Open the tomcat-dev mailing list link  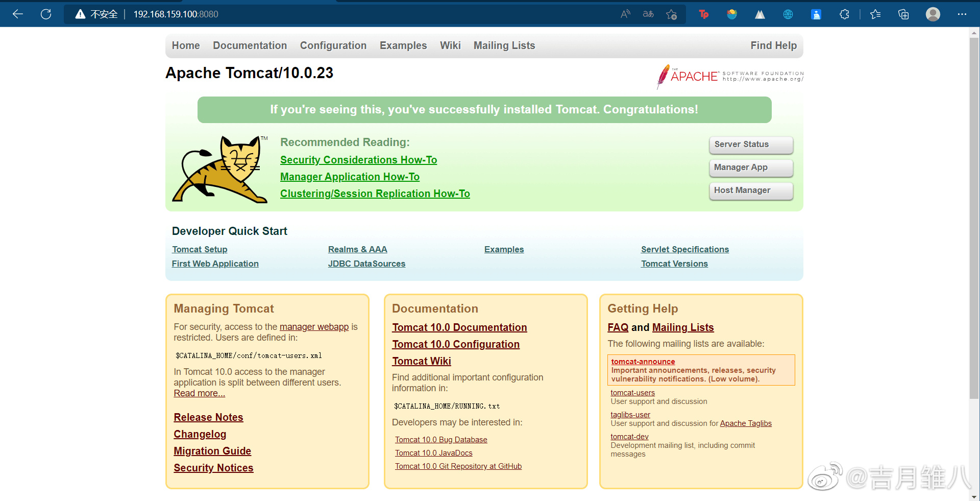(629, 437)
